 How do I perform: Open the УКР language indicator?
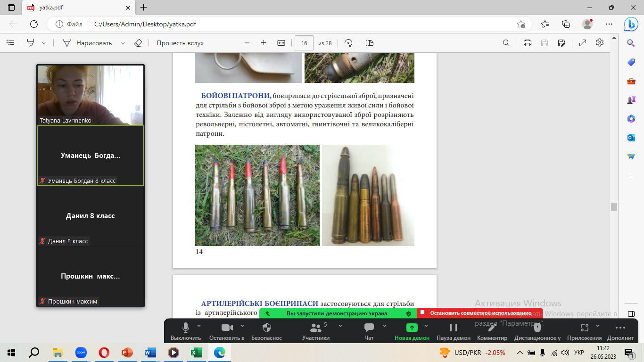(579, 352)
